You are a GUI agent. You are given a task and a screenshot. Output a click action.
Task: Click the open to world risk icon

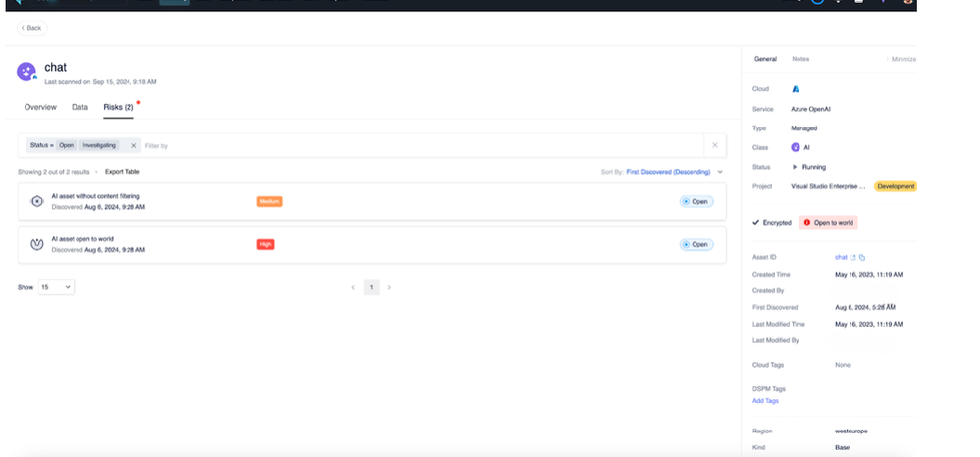click(37, 244)
